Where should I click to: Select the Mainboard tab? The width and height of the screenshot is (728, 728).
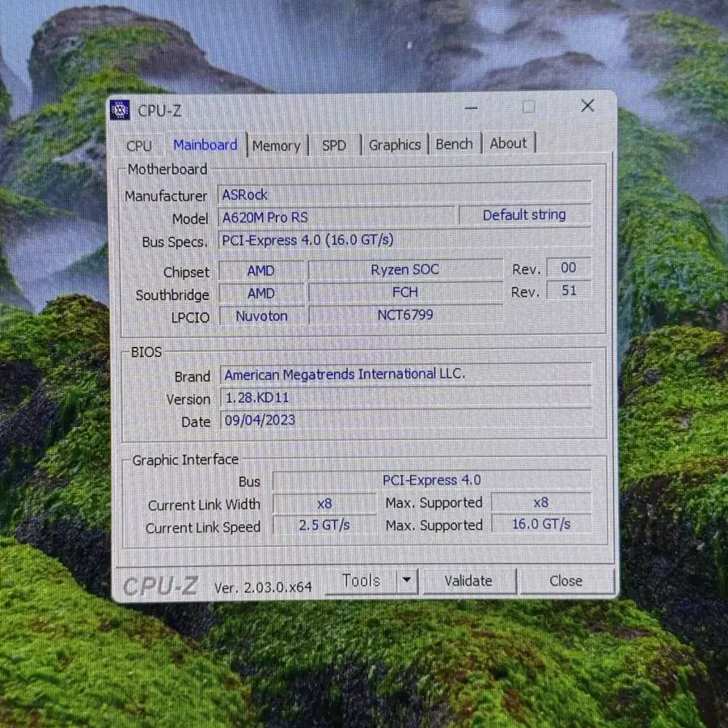[x=205, y=145]
